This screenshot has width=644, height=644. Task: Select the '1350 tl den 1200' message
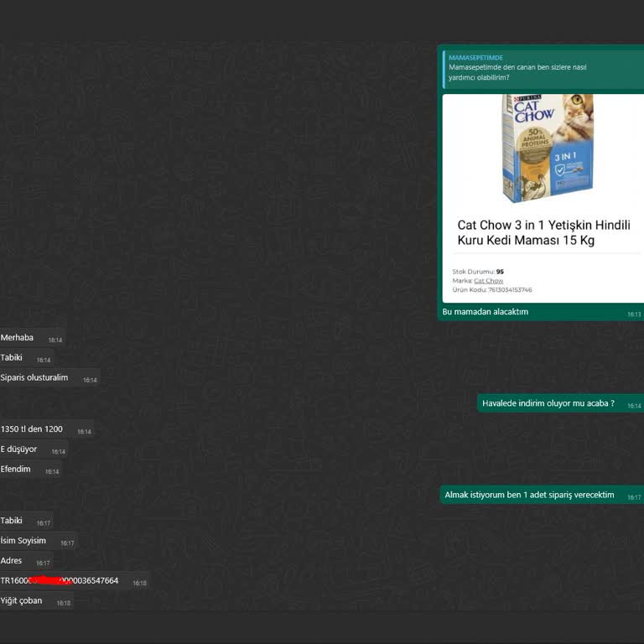tap(47, 429)
